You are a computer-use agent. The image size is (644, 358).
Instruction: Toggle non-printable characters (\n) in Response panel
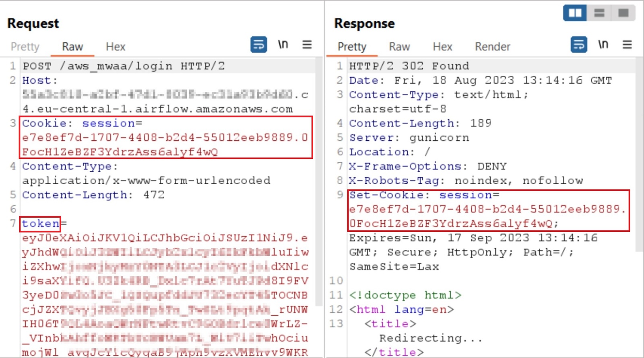(603, 44)
